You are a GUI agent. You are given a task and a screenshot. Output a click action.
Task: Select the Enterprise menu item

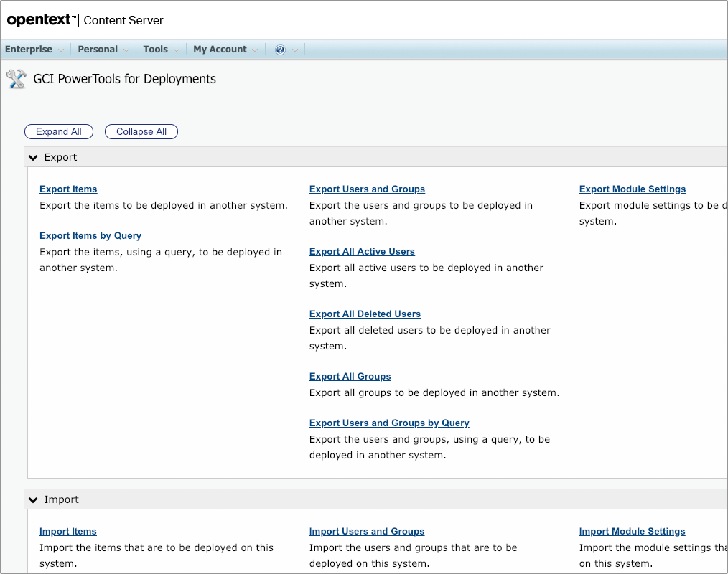(x=29, y=50)
